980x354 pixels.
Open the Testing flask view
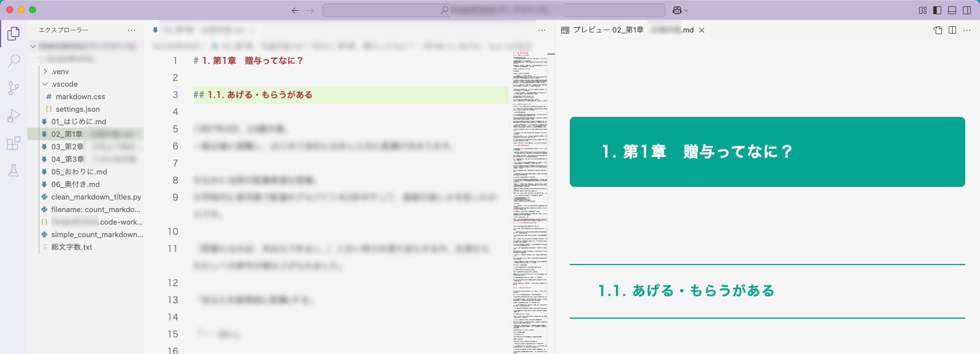[14, 170]
